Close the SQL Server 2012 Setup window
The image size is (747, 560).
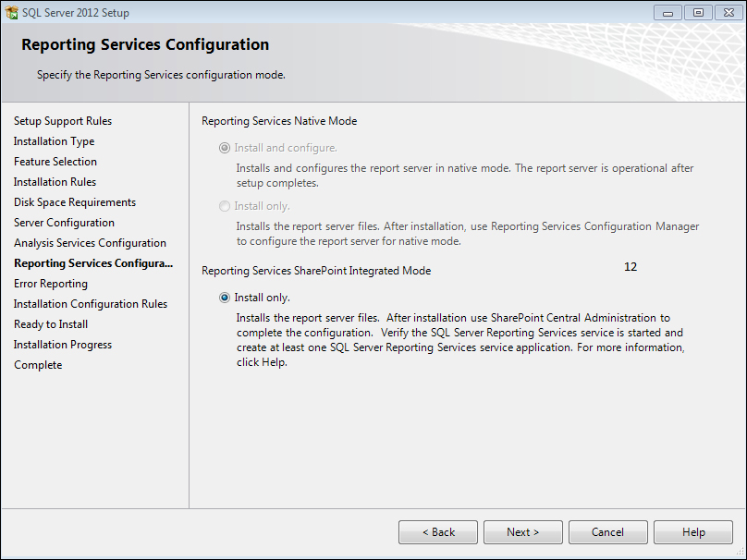click(729, 13)
